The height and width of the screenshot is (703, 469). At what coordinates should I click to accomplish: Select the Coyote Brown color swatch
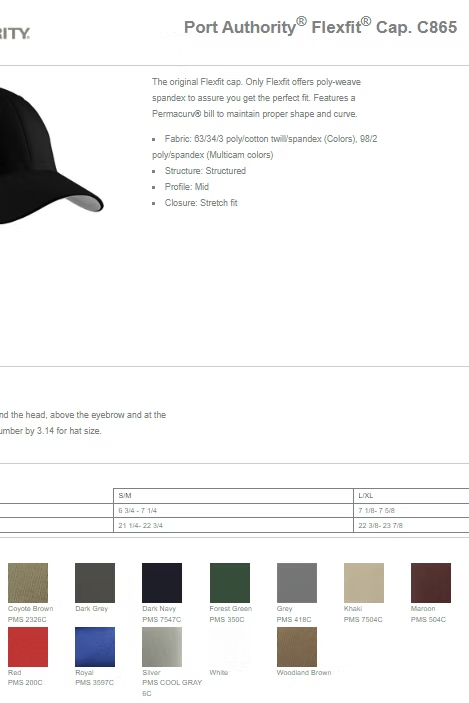coord(28,583)
